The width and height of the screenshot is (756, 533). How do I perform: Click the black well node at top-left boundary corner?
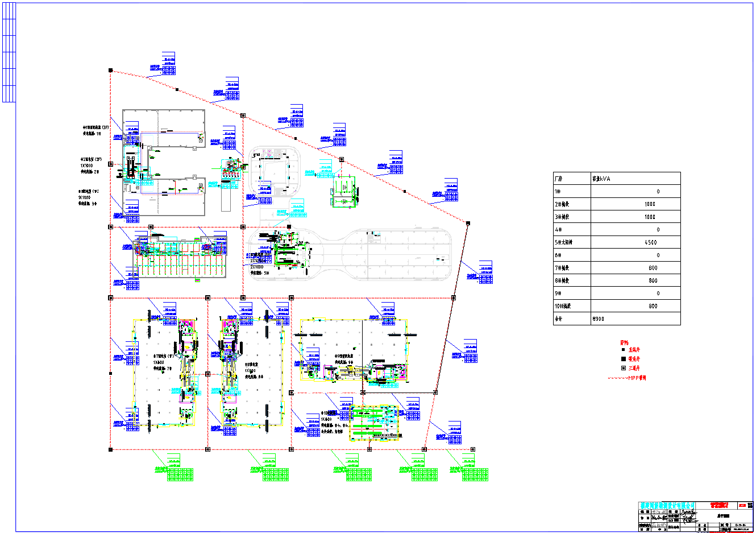(x=111, y=71)
